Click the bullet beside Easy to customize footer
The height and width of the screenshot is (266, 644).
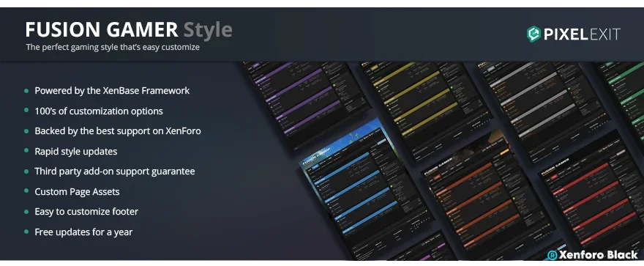26,212
